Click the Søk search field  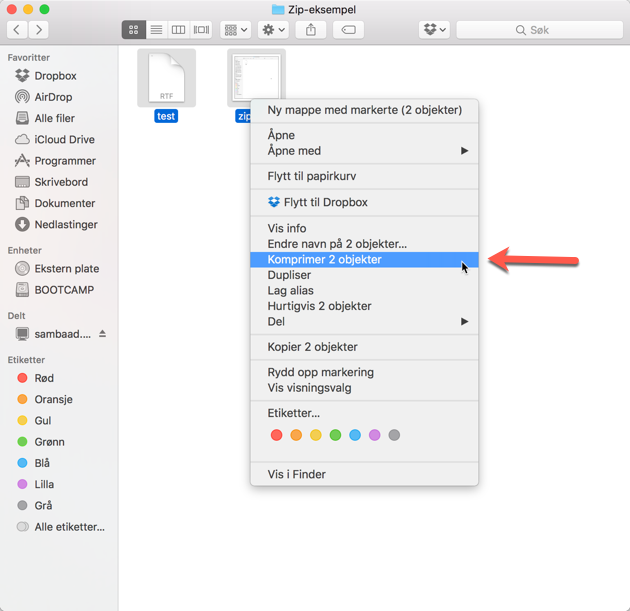pyautogui.click(x=540, y=30)
